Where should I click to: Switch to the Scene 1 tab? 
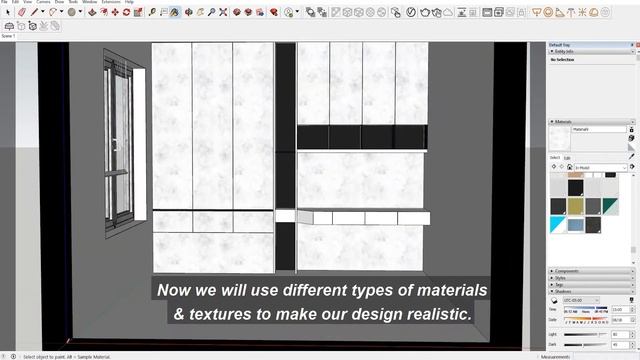tap(8, 36)
